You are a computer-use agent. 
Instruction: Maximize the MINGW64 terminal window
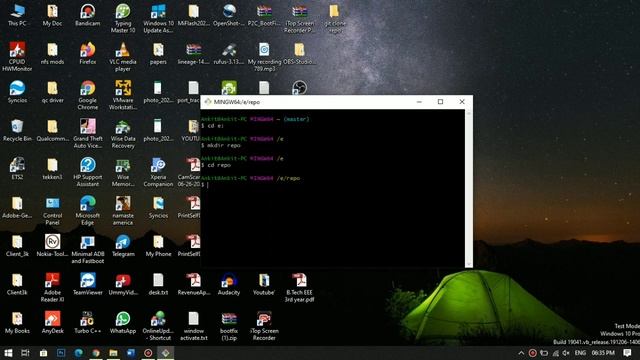440,102
